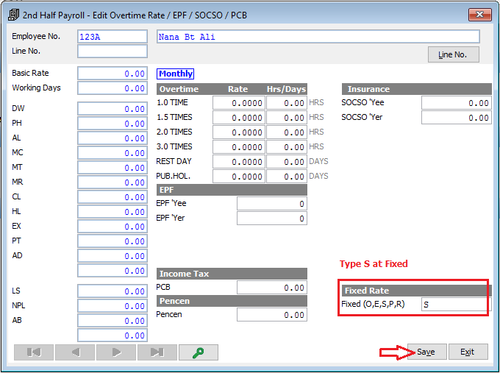Edit the Basic Rate field
500x373 pixels.
(112, 73)
